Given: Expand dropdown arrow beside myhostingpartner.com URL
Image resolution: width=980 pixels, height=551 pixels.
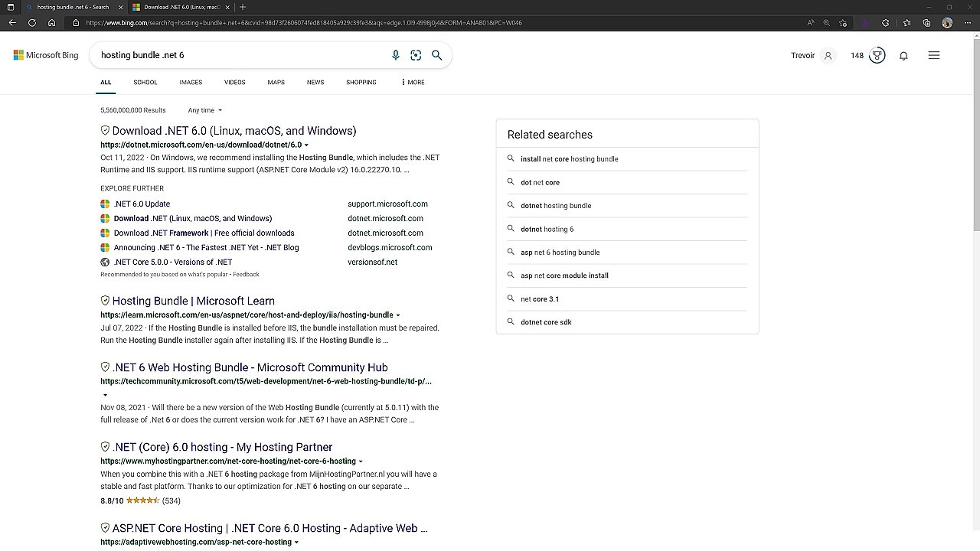Looking at the screenshot, I should [361, 461].
